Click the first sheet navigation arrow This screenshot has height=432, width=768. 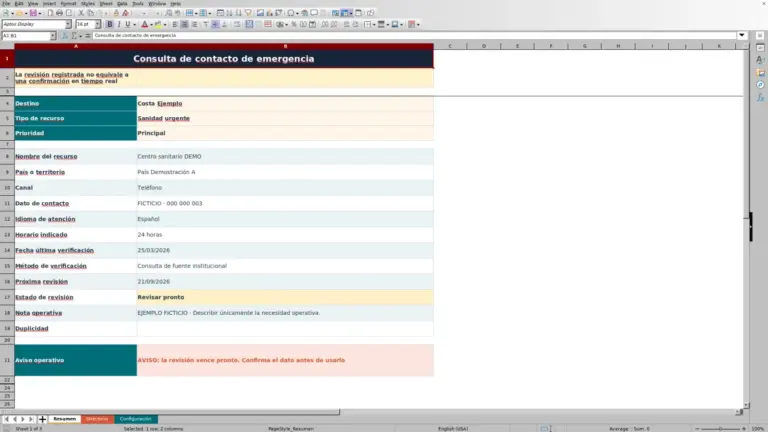pyautogui.click(x=6, y=419)
